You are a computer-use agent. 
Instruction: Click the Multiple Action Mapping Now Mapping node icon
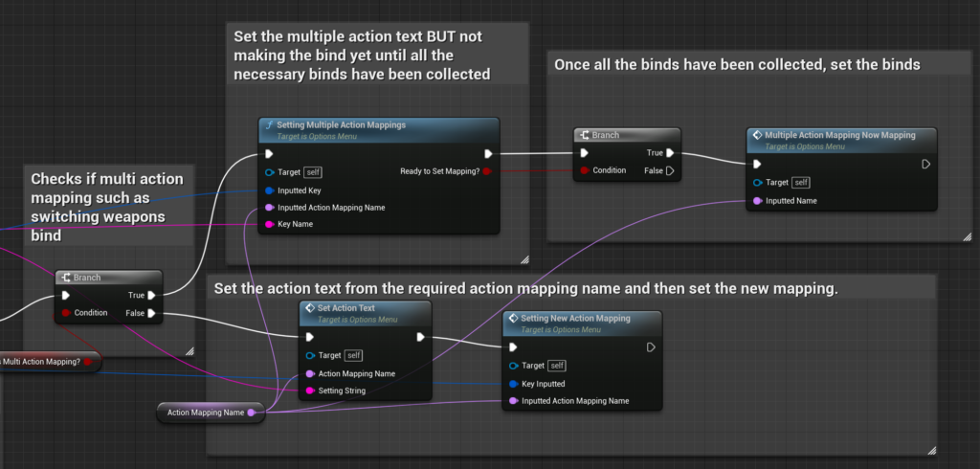(x=757, y=136)
